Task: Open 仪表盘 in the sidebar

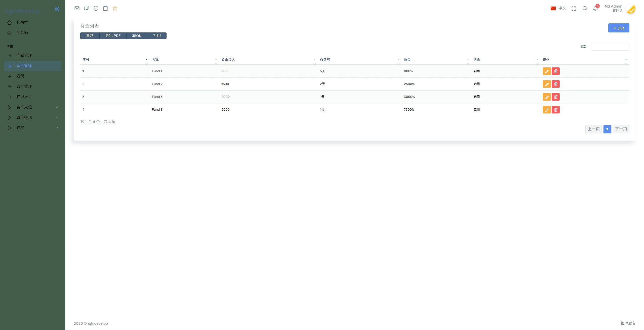Action: pos(33,22)
